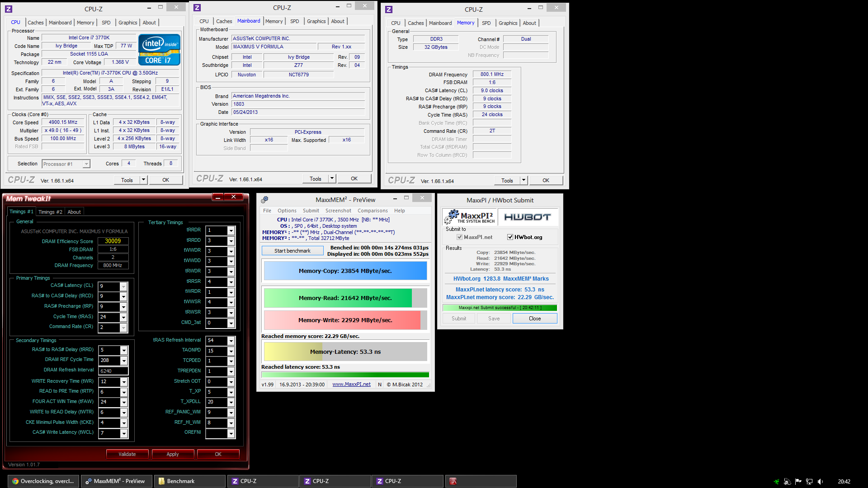The width and height of the screenshot is (868, 488).
Task: Open the FOUR ACT WIN Time (tFAW) dropdown
Action: coord(123,402)
